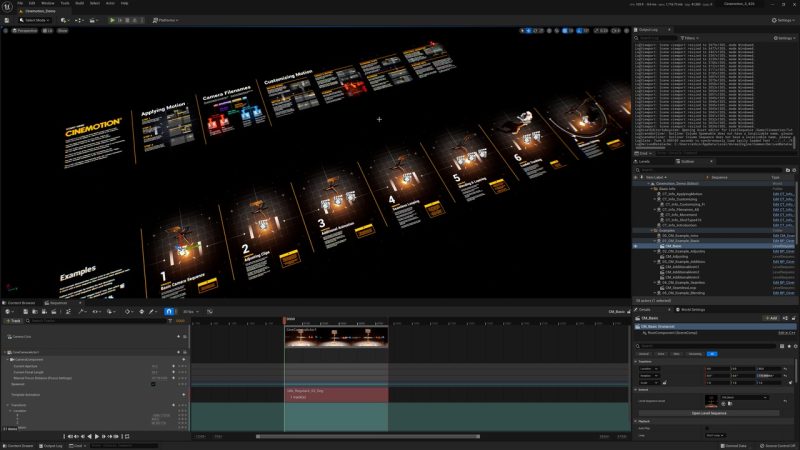Open the viewport options hamburger menu
800x450 pixels.
coord(6,31)
